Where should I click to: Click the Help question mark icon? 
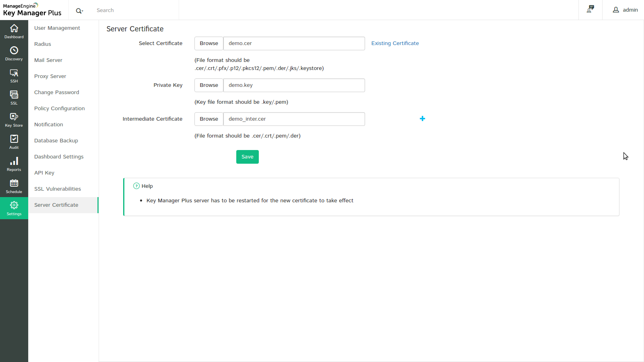136,186
